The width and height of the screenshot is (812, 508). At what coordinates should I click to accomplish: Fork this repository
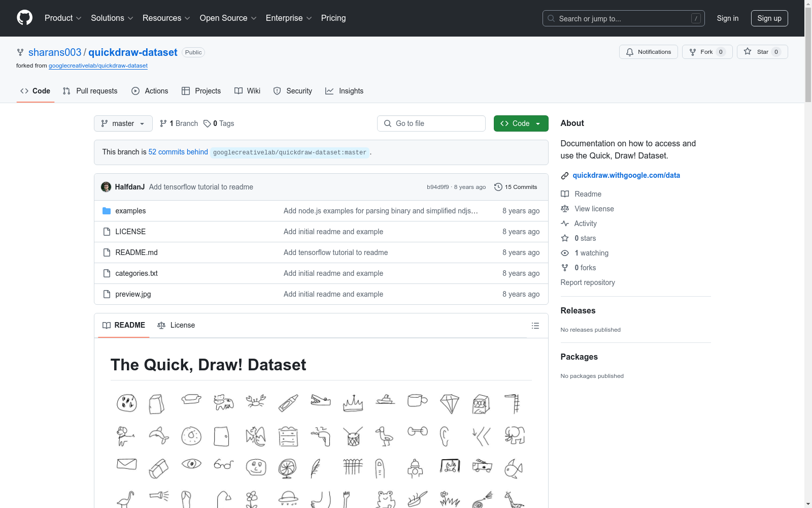[707, 52]
